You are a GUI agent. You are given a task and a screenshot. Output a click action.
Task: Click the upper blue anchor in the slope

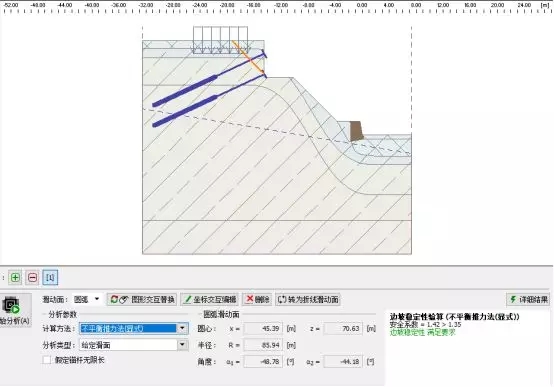(209, 79)
